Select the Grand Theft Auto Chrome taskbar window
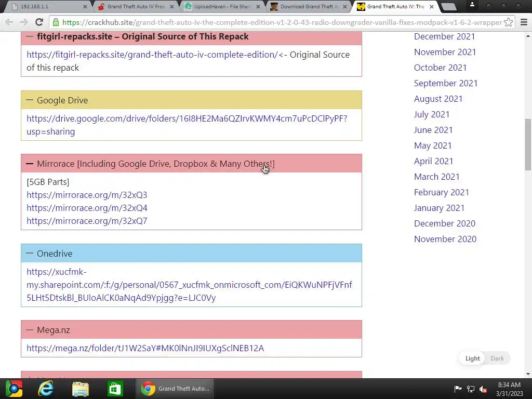 [176, 389]
